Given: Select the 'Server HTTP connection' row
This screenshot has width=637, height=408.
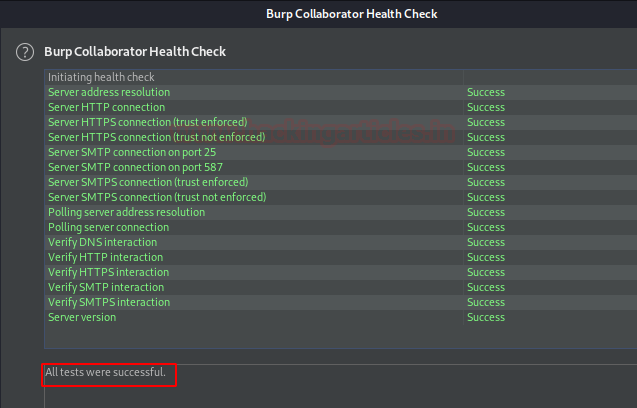Looking at the screenshot, I should (340, 107).
